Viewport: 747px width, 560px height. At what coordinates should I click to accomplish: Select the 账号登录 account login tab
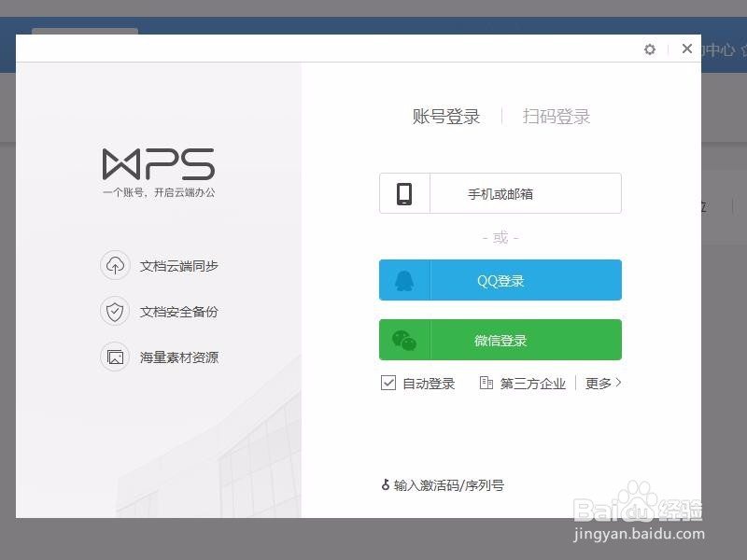coord(445,118)
